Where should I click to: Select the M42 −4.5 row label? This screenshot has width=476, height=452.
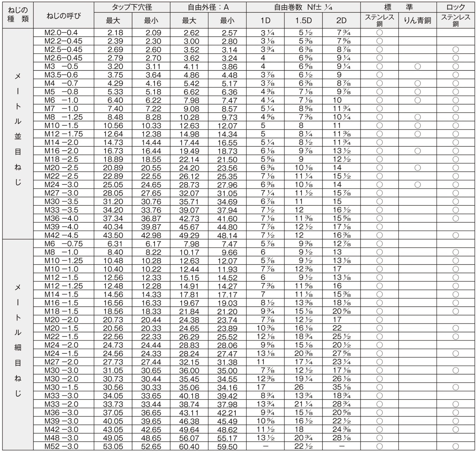(61, 236)
